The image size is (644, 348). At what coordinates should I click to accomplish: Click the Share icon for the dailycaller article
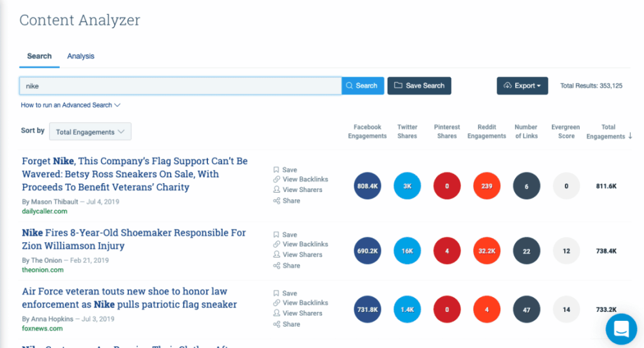[276, 200]
